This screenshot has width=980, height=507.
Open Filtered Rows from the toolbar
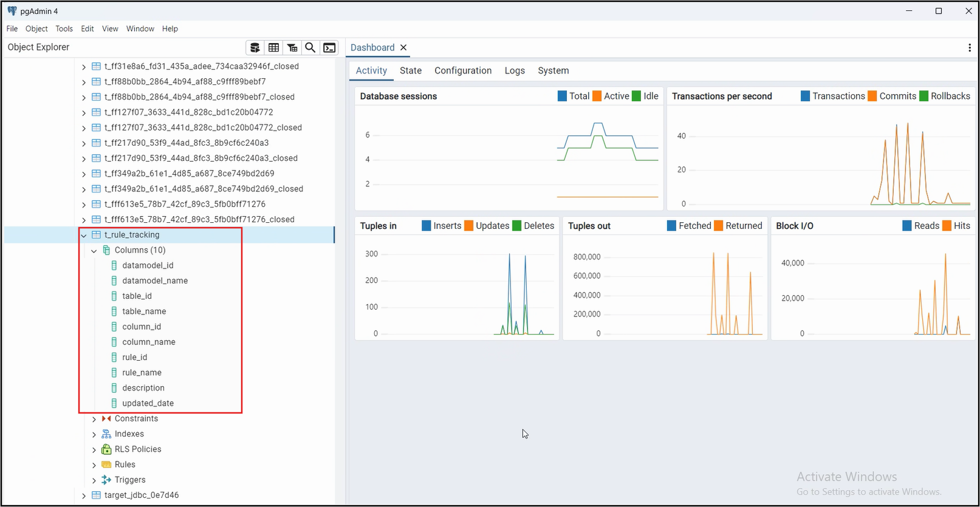(x=292, y=48)
